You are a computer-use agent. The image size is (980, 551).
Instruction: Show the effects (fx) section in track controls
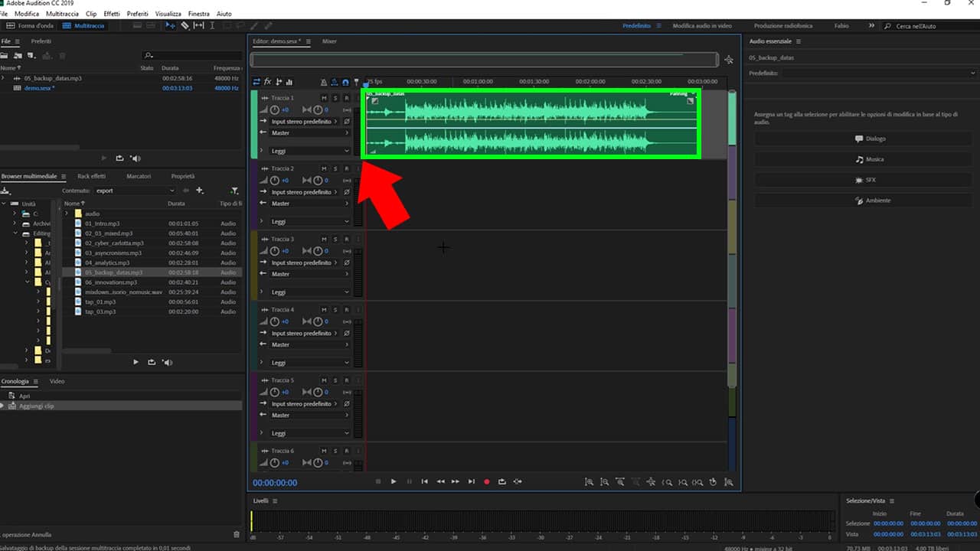(x=268, y=82)
